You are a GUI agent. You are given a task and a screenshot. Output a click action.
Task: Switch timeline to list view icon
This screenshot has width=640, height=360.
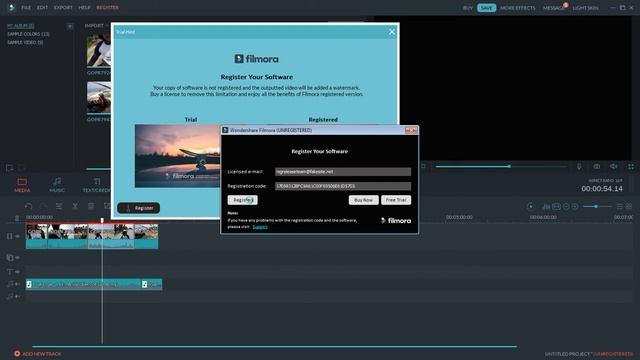click(x=620, y=207)
